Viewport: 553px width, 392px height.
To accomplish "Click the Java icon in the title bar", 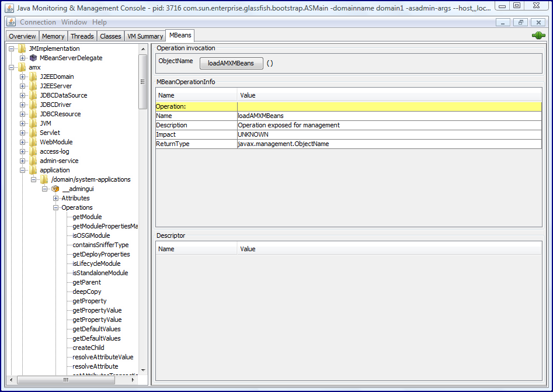I will 9,8.
